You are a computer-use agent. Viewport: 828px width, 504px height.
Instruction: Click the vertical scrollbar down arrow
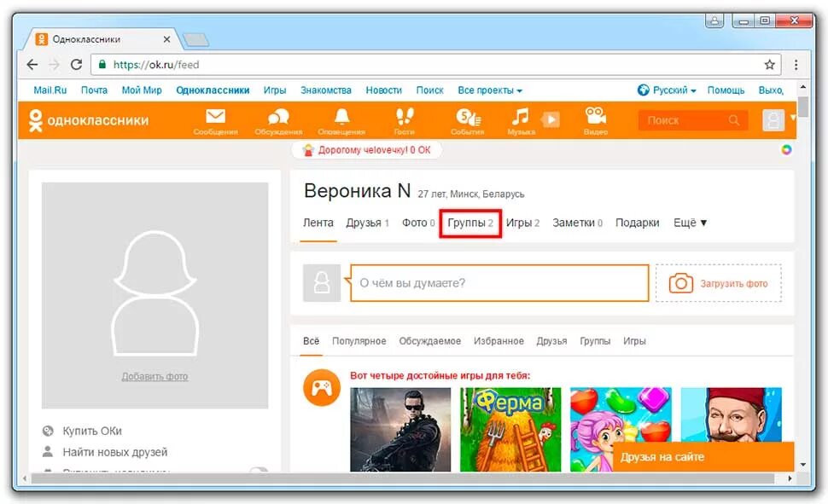(803, 465)
